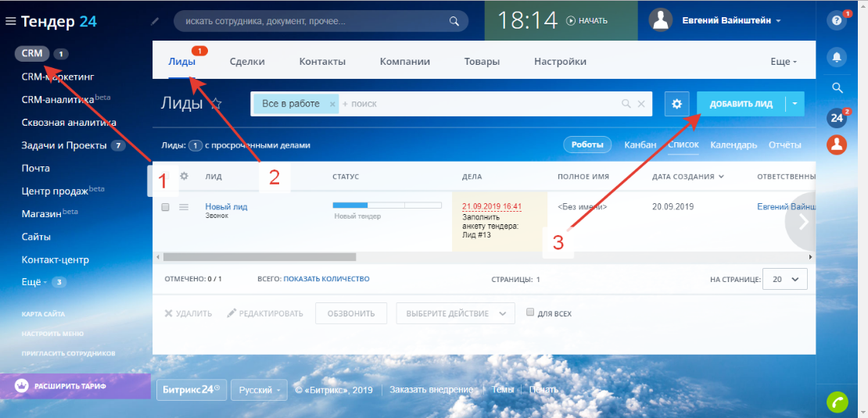This screenshot has height=418, width=868.
Task: Remove the Все в работе filter tag
Action: [x=332, y=104]
